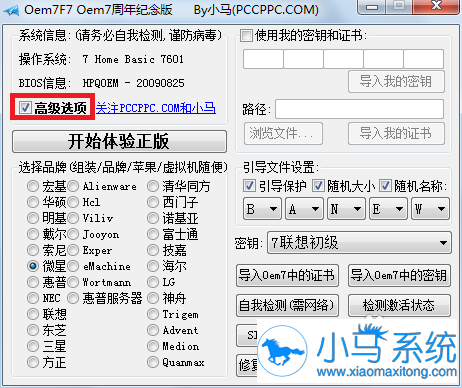
Task: Click the Oem7F7 app icon in title bar
Action: [12, 10]
